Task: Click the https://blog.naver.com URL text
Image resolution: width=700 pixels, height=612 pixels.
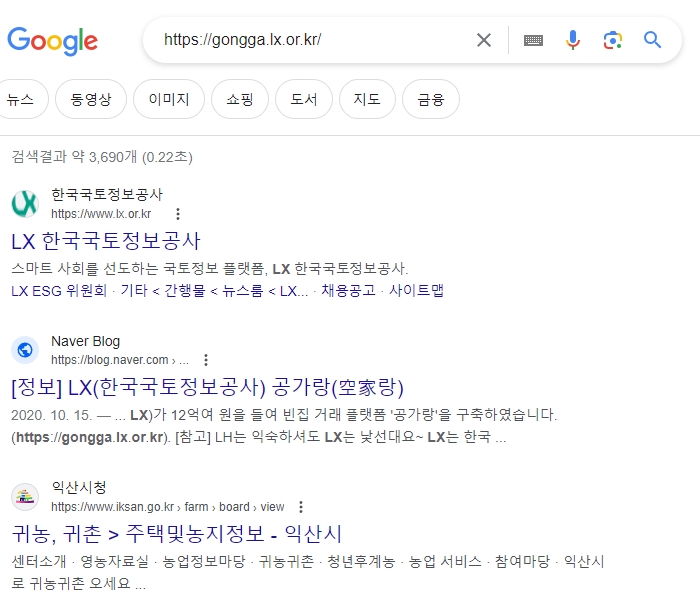Action: (120, 360)
